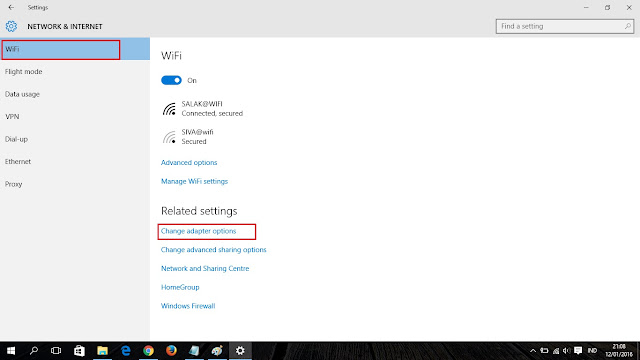
Task: Open the Dial-up section
Action: pyautogui.click(x=16, y=139)
